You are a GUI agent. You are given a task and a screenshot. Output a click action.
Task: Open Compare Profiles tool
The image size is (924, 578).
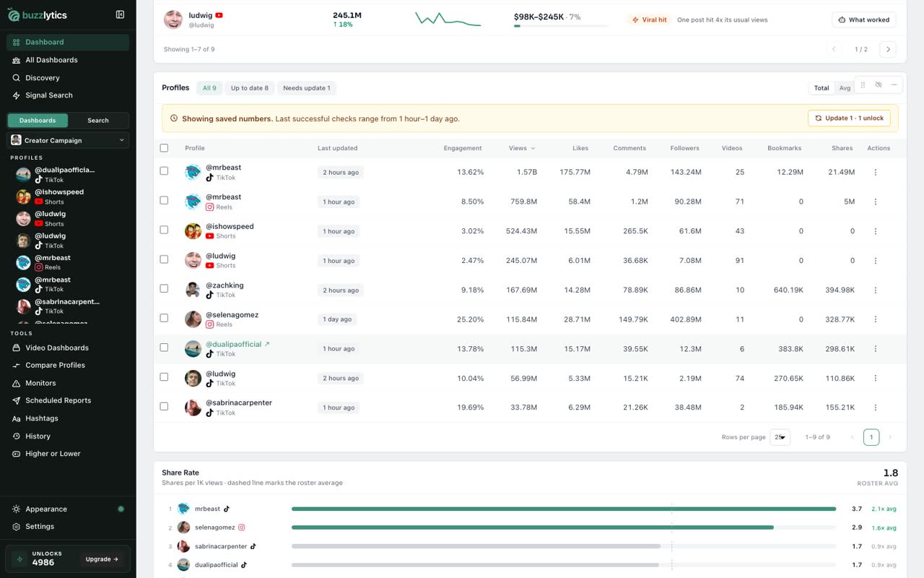point(68,365)
